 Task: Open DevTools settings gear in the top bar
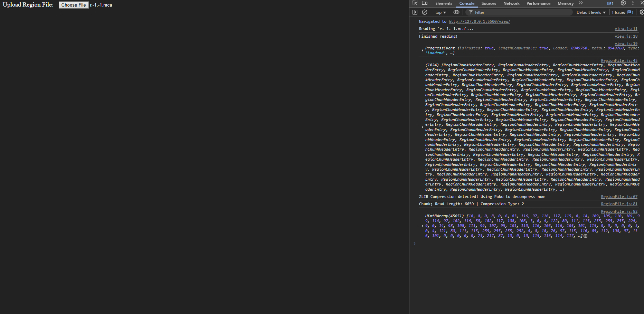pyautogui.click(x=623, y=3)
